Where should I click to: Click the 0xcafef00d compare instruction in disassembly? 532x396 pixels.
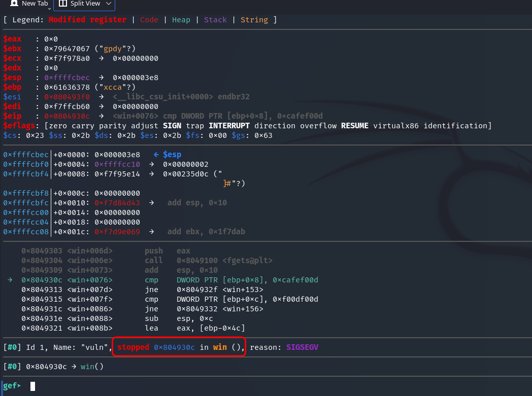pyautogui.click(x=247, y=280)
